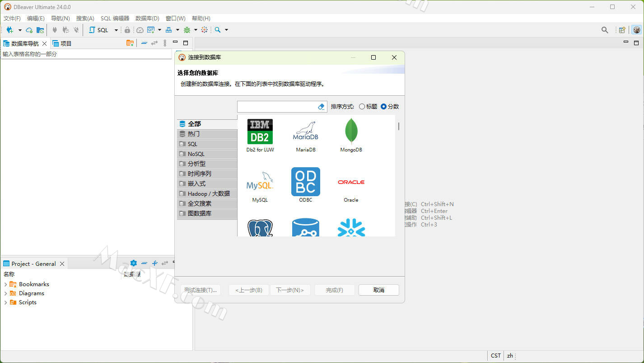Expand the Bookmarks tree node
The image size is (644, 363).
(x=5, y=284)
